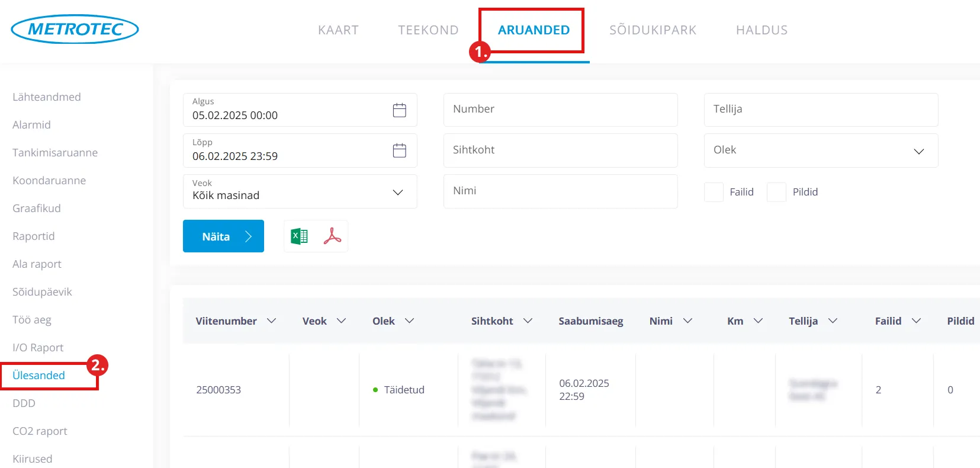Viewport: 980px width, 468px height.
Task: Open the Olek status dropdown
Action: tap(918, 151)
